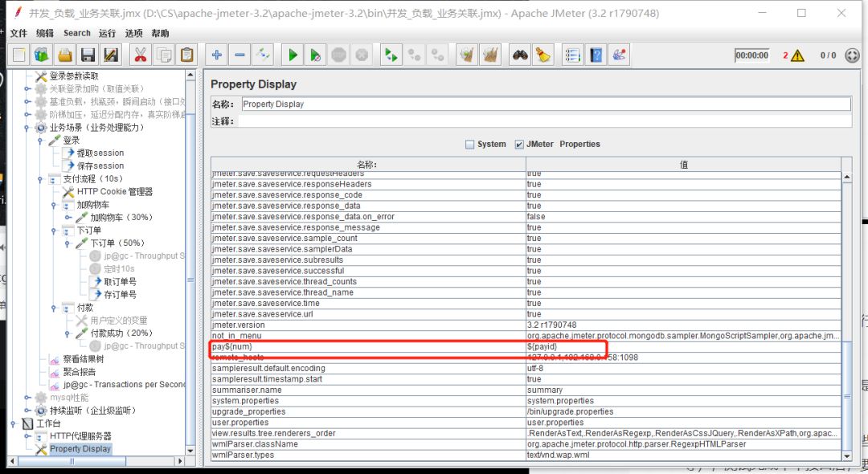Image resolution: width=868 pixels, height=474 pixels.
Task: Select 聚合报告 listener
Action: tap(79, 372)
